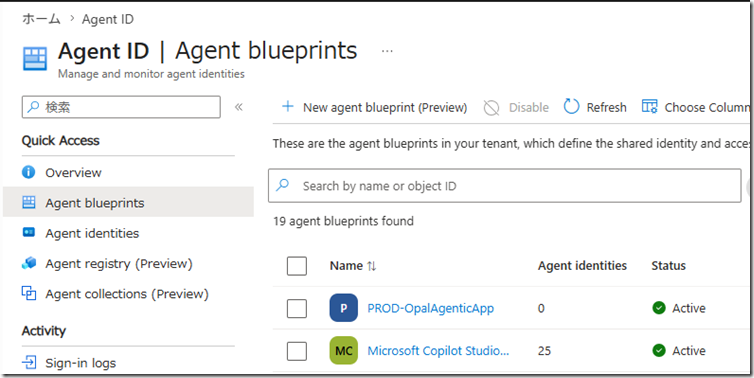Click the Status column header
754x378 pixels.
point(668,266)
